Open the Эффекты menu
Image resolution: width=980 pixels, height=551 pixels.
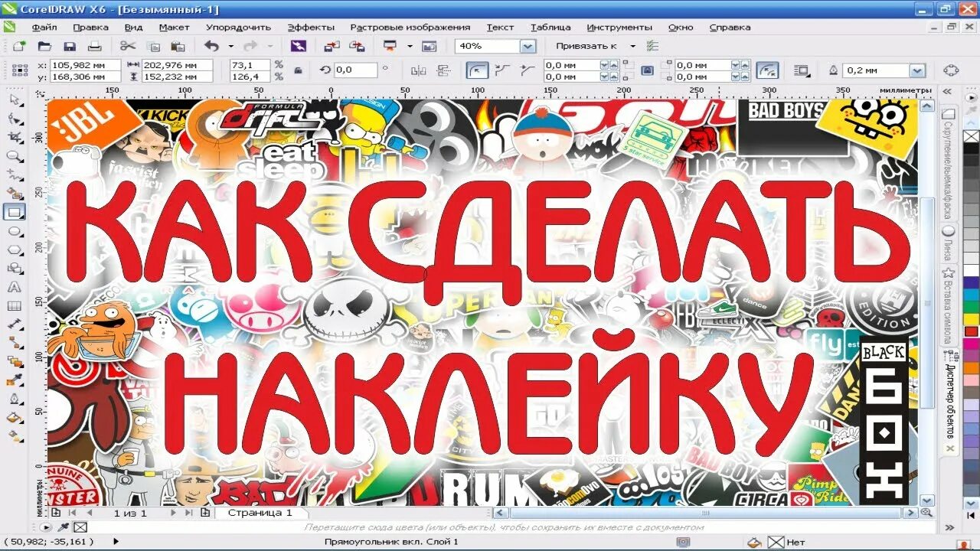pyautogui.click(x=311, y=27)
